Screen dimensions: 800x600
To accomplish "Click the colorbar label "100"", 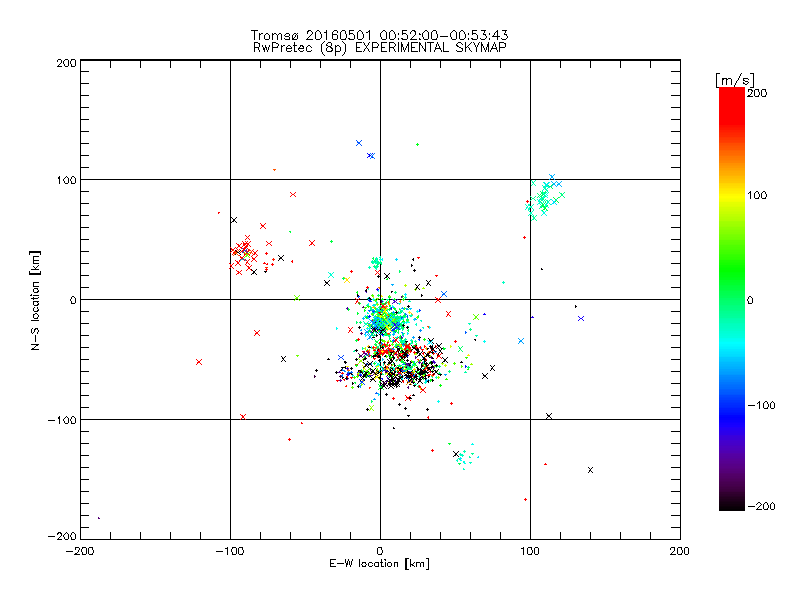I will (x=757, y=195).
